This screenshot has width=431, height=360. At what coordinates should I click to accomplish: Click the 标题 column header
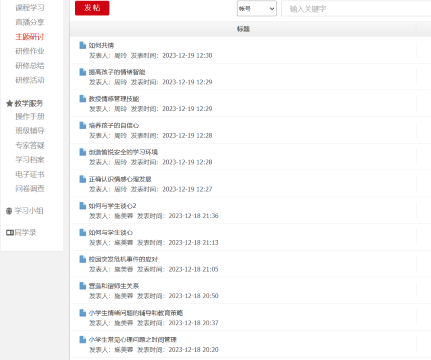[243, 29]
